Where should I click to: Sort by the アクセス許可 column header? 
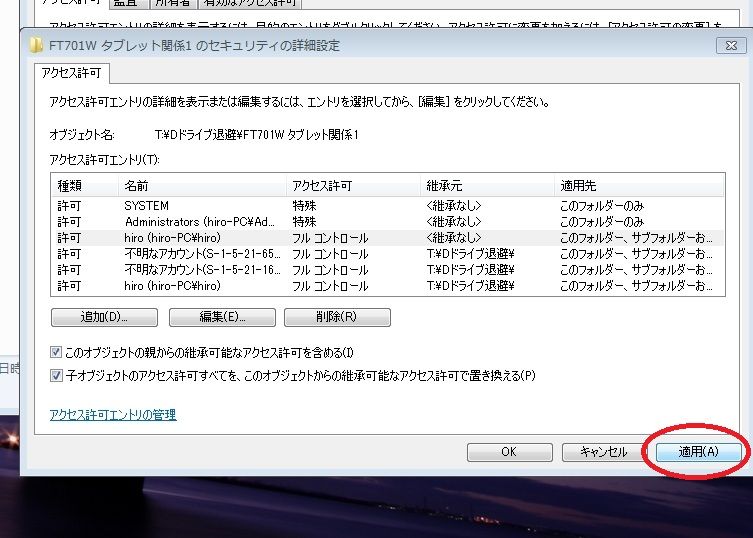click(353, 185)
